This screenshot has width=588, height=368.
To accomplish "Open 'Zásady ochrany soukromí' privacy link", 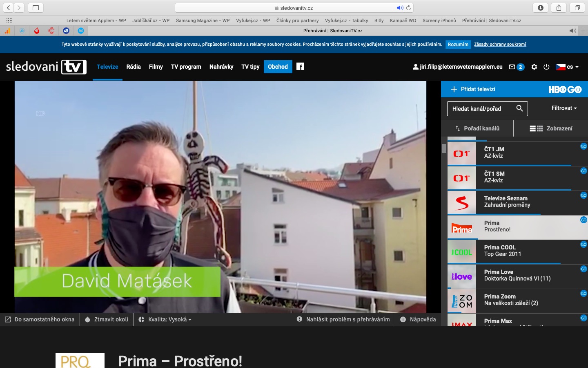I will pyautogui.click(x=500, y=45).
